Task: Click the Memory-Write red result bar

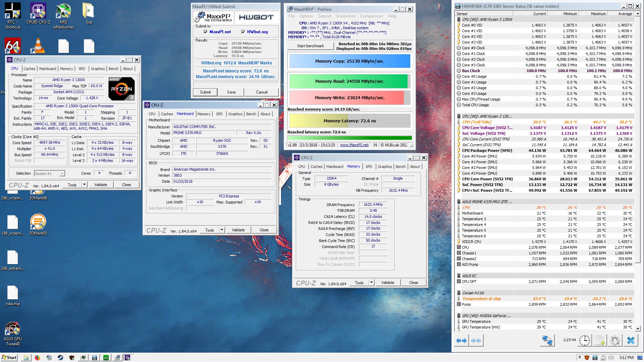Action: 350,98
